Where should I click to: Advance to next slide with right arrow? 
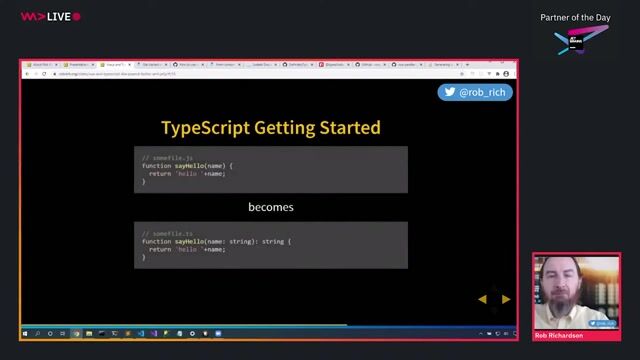[x=506, y=299]
